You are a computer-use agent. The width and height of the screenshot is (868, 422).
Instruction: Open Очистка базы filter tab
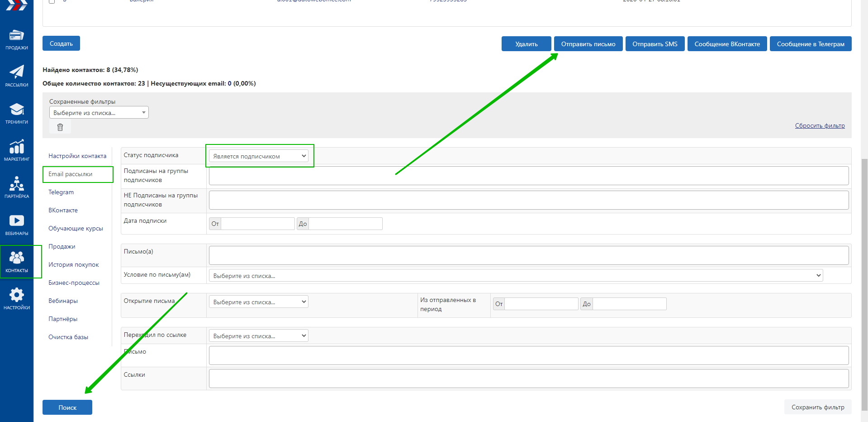tap(68, 337)
